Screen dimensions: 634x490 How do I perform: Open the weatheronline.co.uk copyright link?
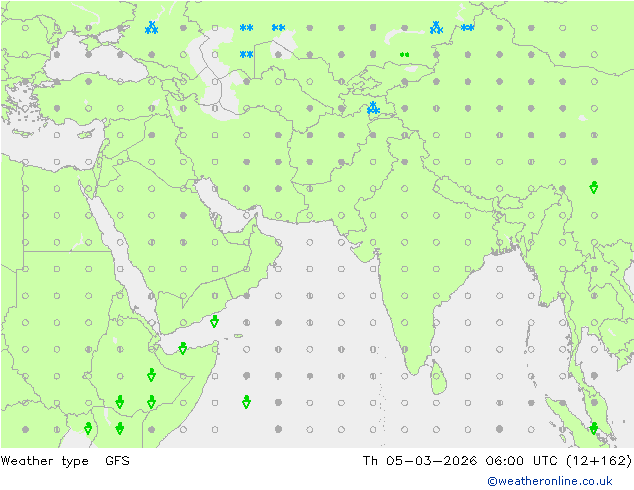click(550, 481)
